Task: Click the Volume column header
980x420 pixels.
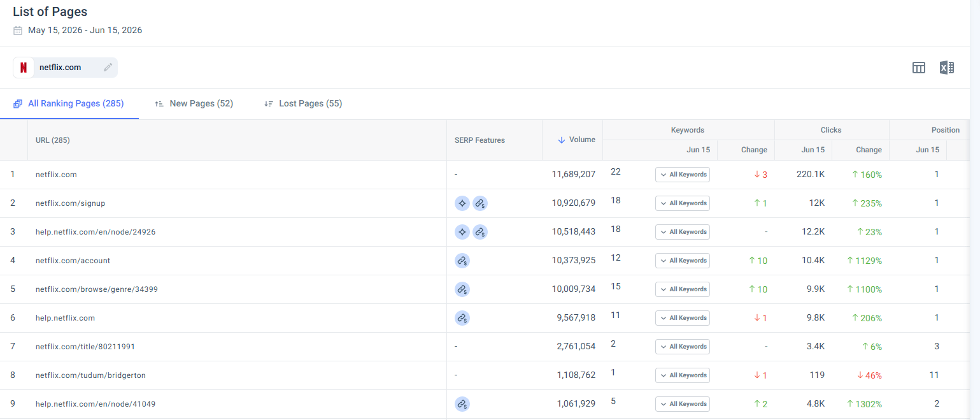Action: [x=582, y=140]
